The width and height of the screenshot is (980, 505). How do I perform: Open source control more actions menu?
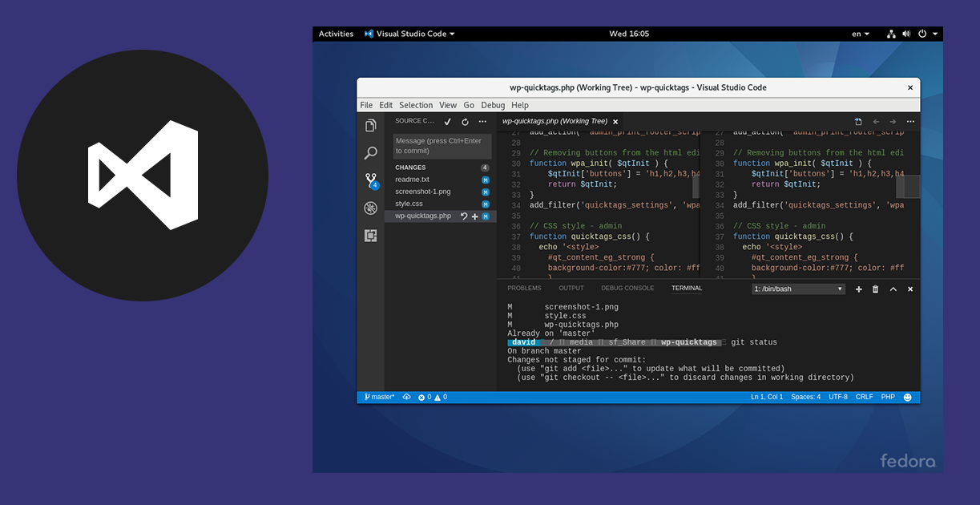[x=482, y=122]
